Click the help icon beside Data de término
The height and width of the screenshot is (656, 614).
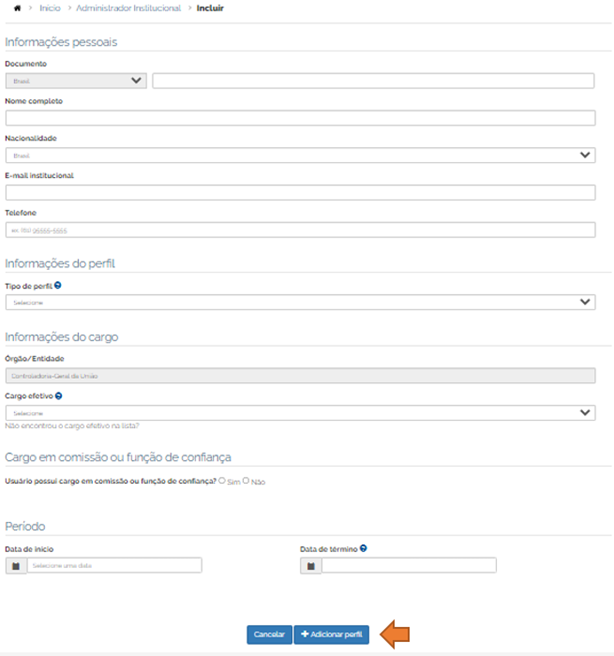click(x=363, y=548)
